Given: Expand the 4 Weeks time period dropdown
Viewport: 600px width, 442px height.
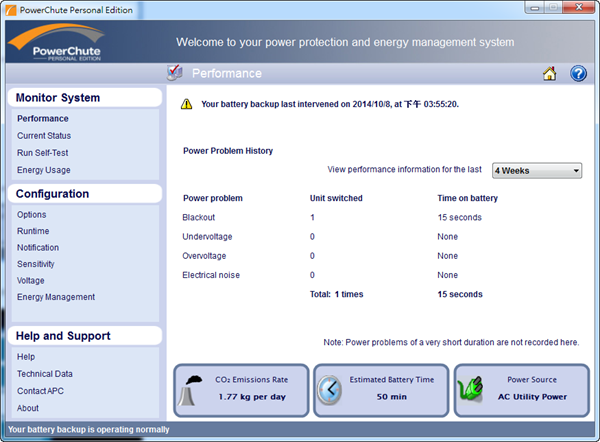Looking at the screenshot, I should coord(536,171).
